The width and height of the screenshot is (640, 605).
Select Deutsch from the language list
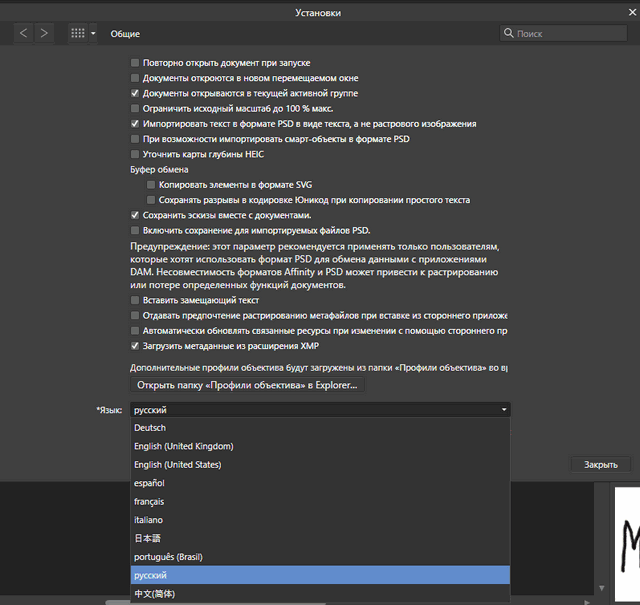[x=150, y=428]
